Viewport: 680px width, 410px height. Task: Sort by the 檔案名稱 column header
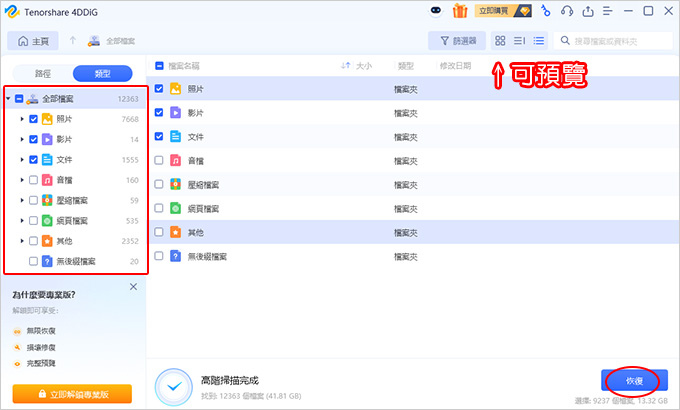coord(184,66)
